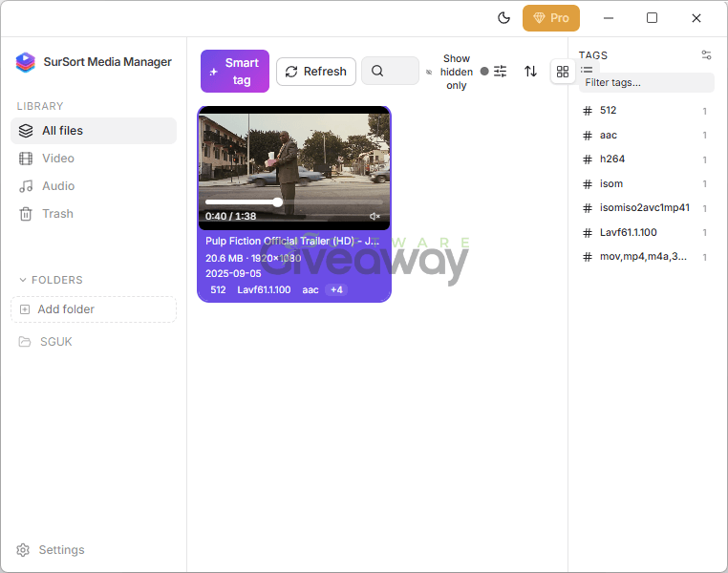Click the 2025-09-05 date on the card
This screenshot has width=728, height=573.
pyautogui.click(x=233, y=274)
